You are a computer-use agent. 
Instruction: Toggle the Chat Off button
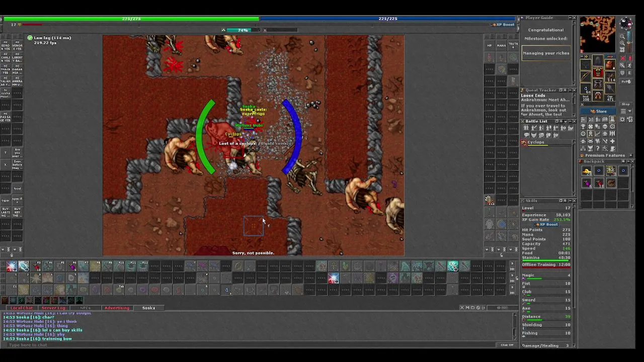click(x=507, y=345)
